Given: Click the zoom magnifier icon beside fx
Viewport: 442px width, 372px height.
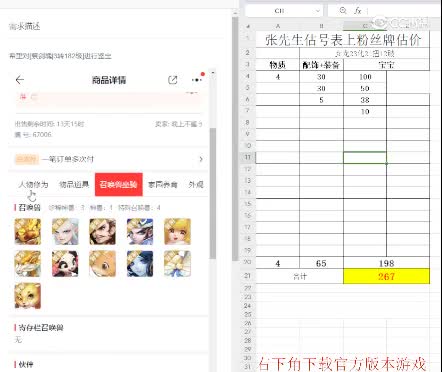Looking at the screenshot, I should click(343, 11).
